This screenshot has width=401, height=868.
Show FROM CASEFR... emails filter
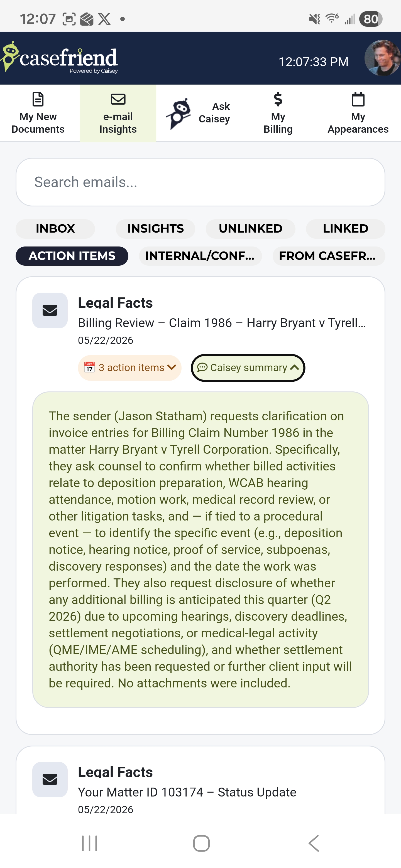[329, 256]
